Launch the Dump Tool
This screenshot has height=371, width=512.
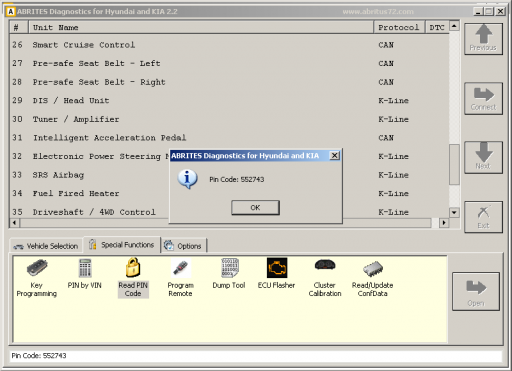(x=229, y=274)
